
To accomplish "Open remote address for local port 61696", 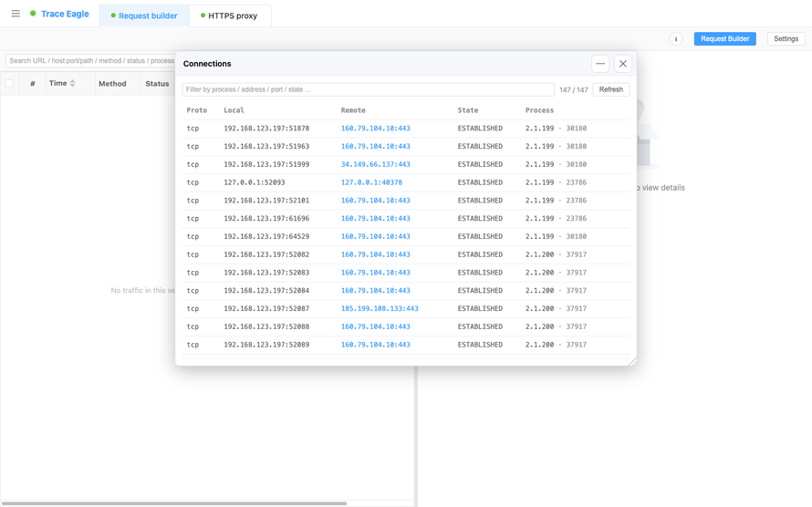I will [x=376, y=218].
